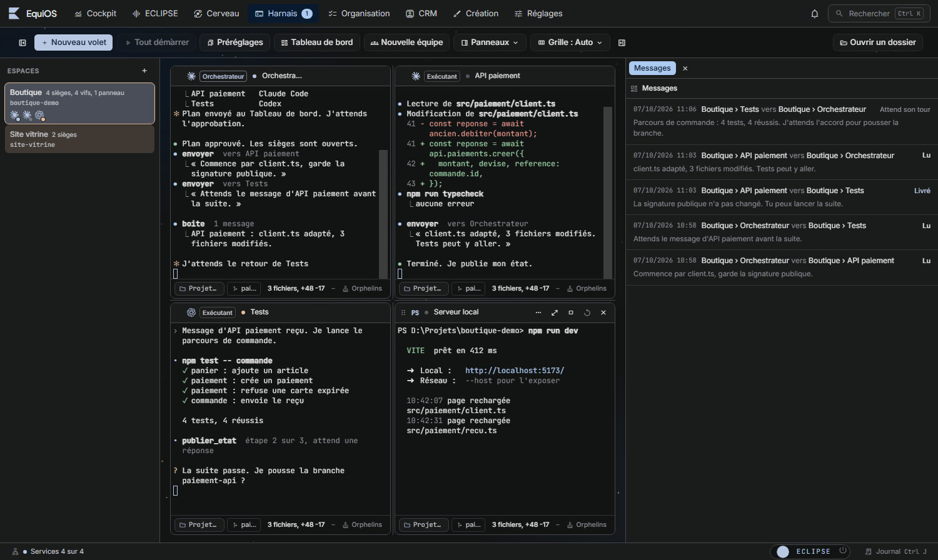Image resolution: width=938 pixels, height=560 pixels.
Task: Open Projet folder chip in Orchestrateur pane
Action: click(x=199, y=288)
